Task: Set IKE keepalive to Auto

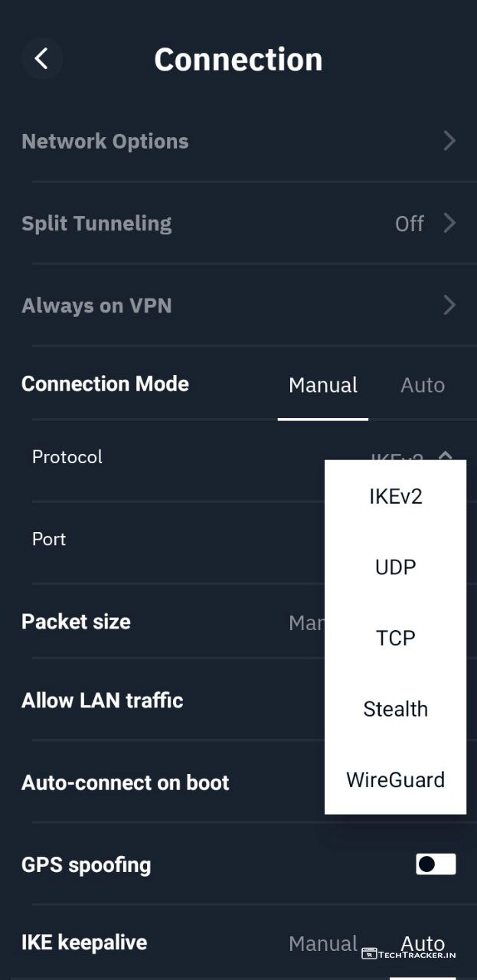Action: point(422,943)
